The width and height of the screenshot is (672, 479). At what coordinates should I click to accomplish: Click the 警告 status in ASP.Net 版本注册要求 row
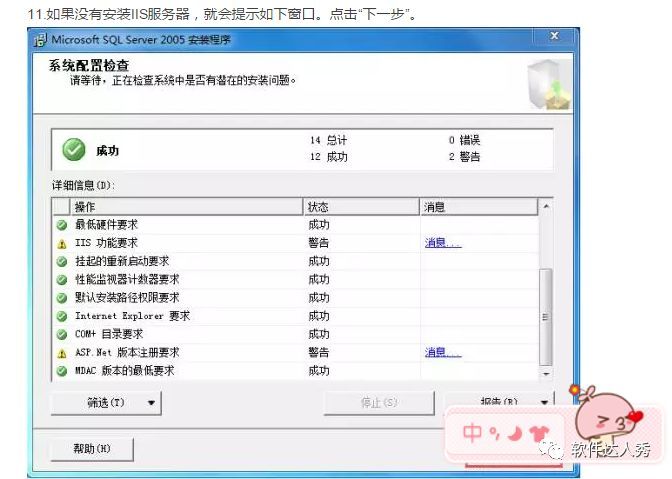[x=318, y=353]
